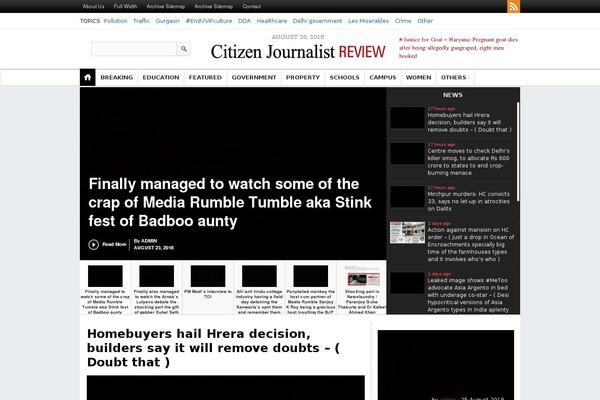Viewport: 600px width, 400px height.
Task: Click the news sidebar scrollbar
Action: click(x=518, y=151)
